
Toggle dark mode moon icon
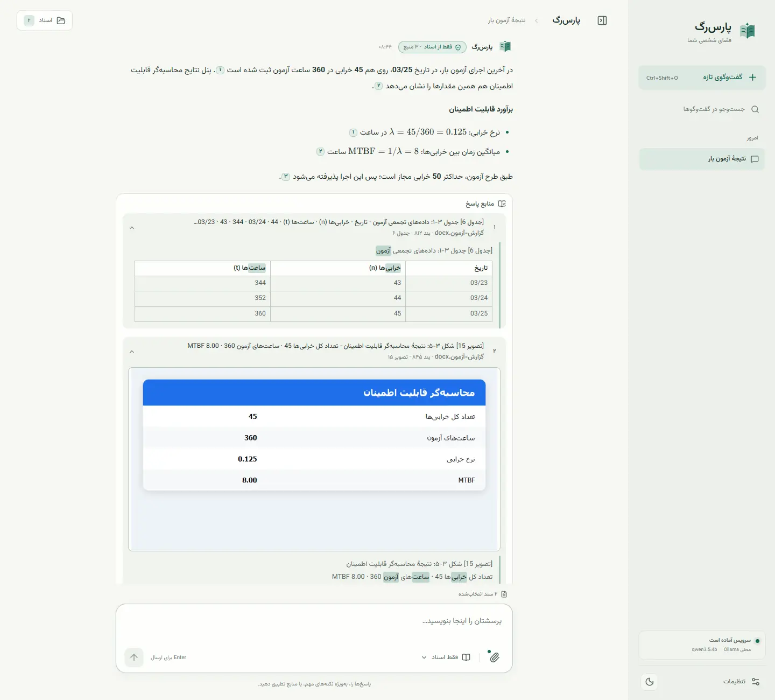650,682
